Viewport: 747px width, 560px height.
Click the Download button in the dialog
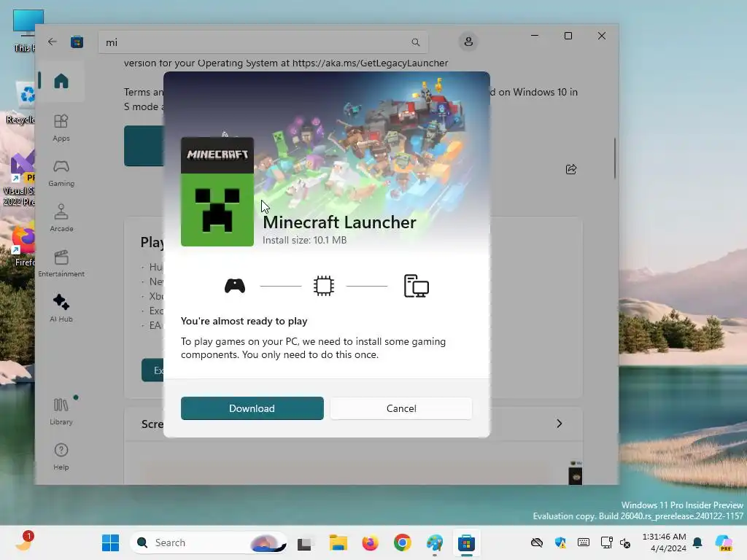[x=252, y=408]
